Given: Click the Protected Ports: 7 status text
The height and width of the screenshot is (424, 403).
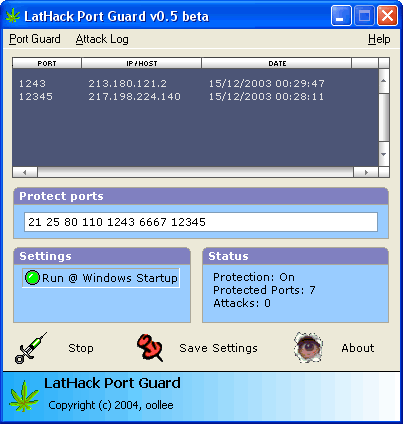Looking at the screenshot, I should tap(264, 290).
